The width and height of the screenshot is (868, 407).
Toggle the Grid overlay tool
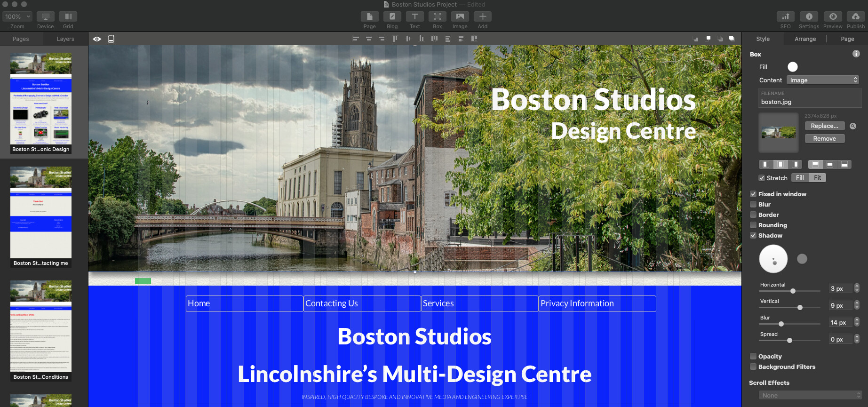tap(68, 16)
